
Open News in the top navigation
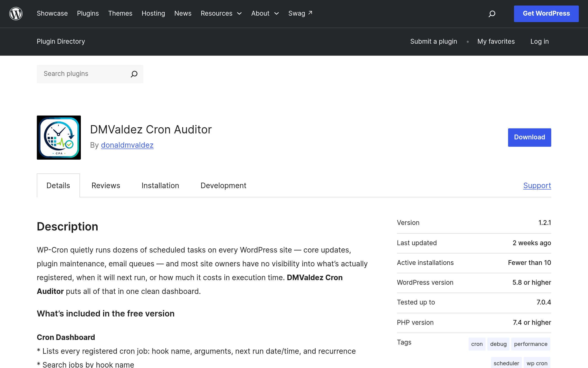[183, 13]
